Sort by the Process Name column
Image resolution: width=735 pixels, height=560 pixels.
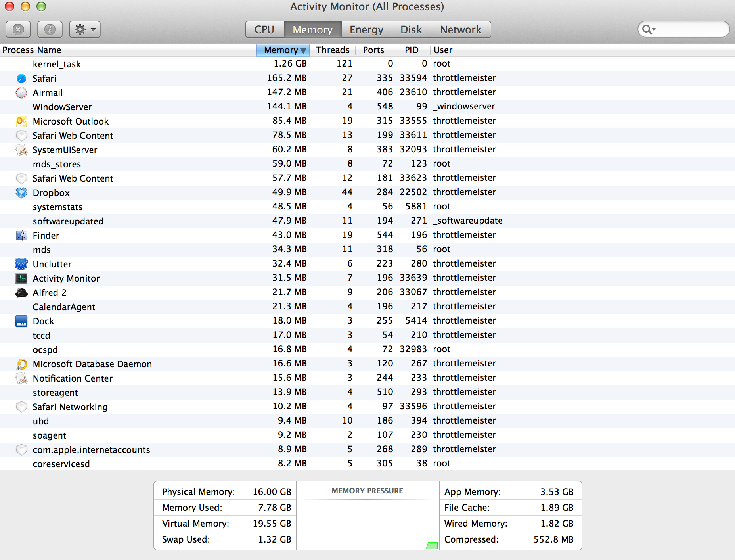point(128,50)
